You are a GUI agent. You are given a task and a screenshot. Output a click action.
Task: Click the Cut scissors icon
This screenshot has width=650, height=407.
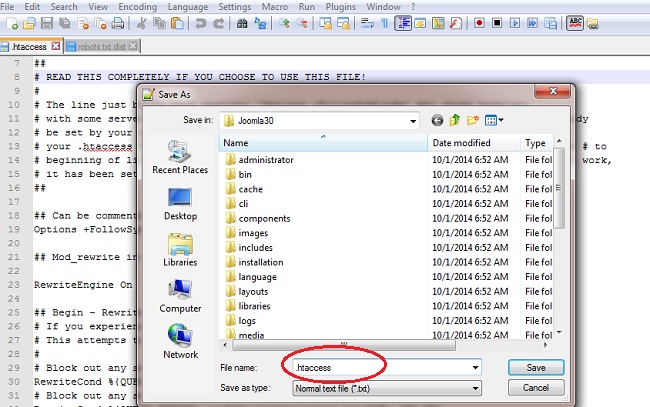tap(141, 23)
